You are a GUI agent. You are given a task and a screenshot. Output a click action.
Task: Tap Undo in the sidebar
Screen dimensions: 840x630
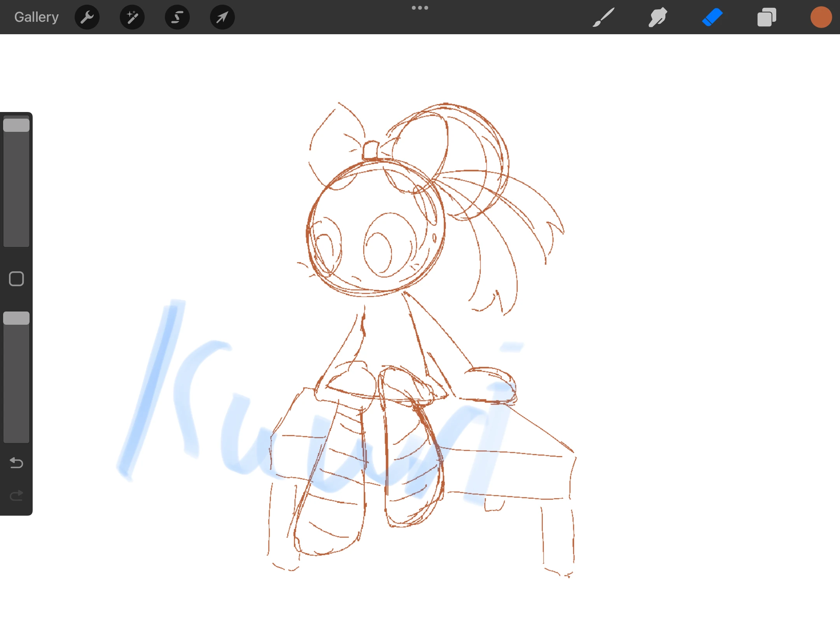click(16, 463)
